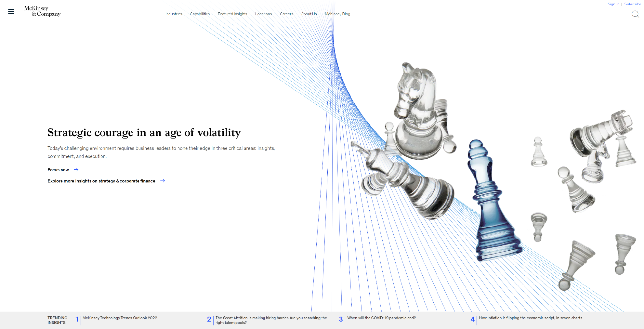Explore more insights on strategy & corporate finance
This screenshot has height=329, width=644.
tap(101, 181)
